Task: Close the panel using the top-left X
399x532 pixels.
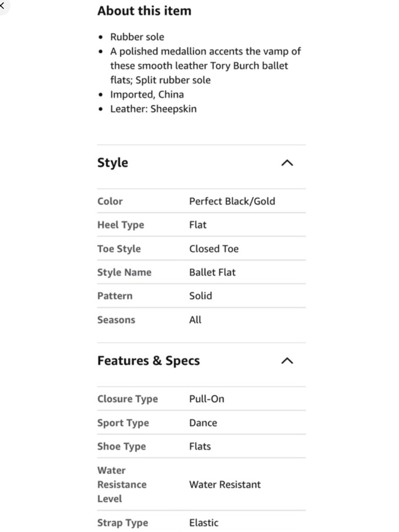Action: (x=2, y=5)
